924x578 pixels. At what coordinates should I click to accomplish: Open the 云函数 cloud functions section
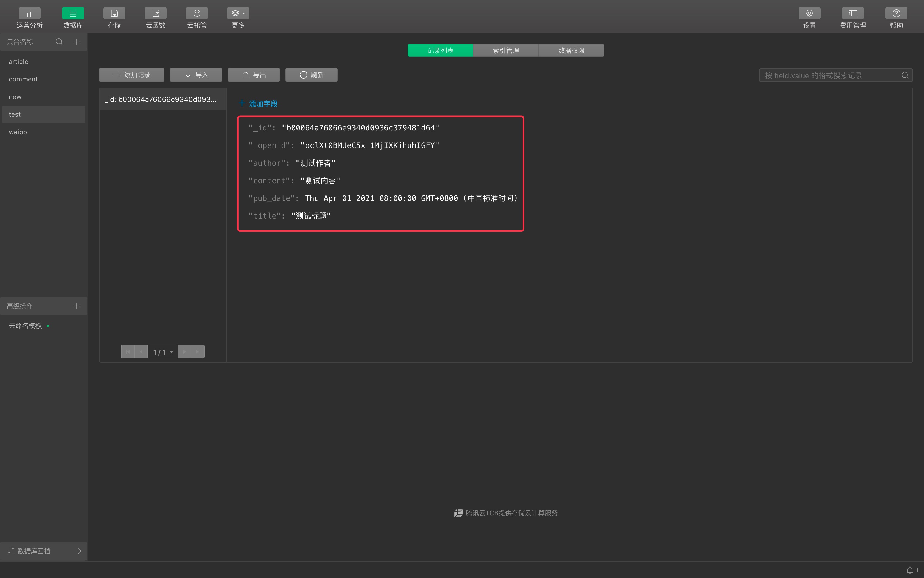tap(155, 18)
